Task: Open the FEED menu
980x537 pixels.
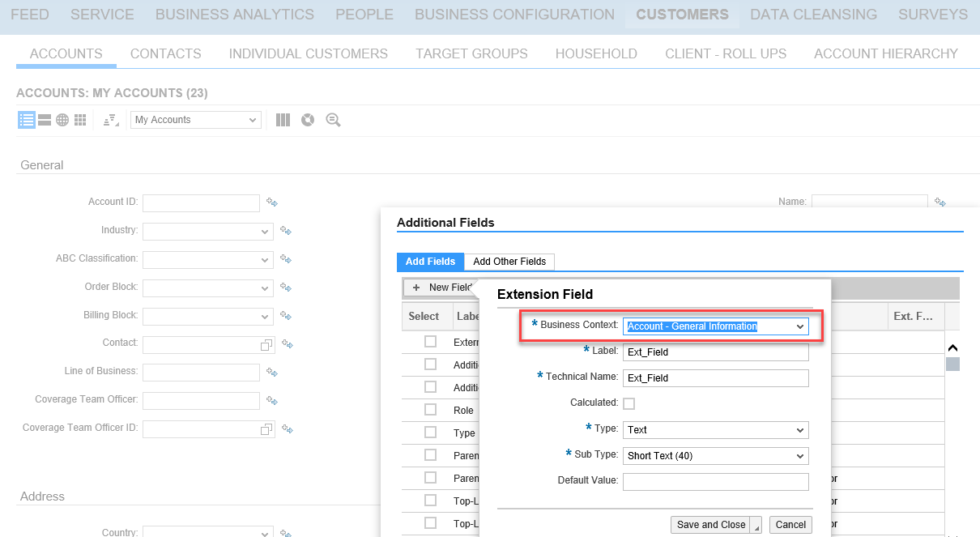Action: [30, 15]
